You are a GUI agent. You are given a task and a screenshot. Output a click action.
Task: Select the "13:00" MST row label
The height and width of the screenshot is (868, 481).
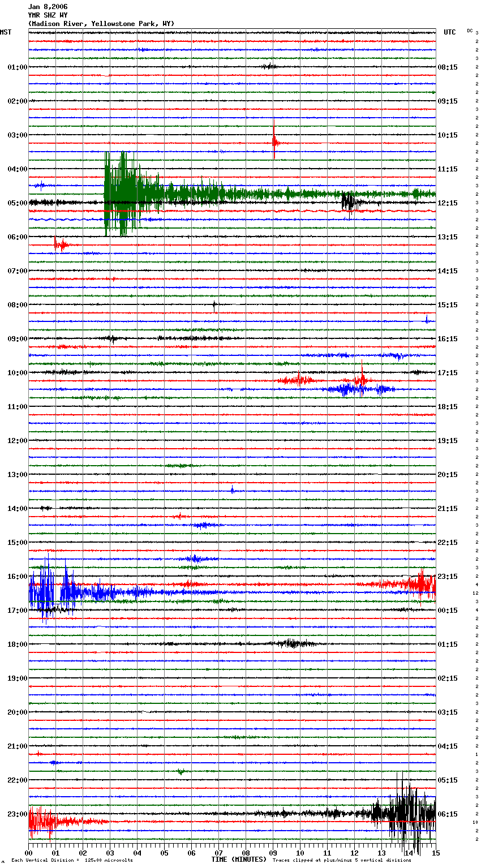point(18,475)
